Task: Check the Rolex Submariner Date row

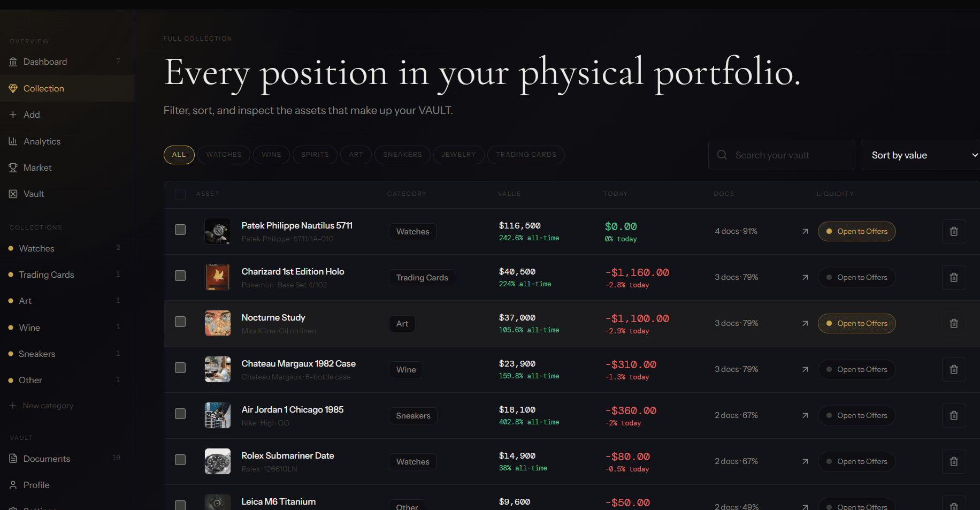Action: point(180,460)
